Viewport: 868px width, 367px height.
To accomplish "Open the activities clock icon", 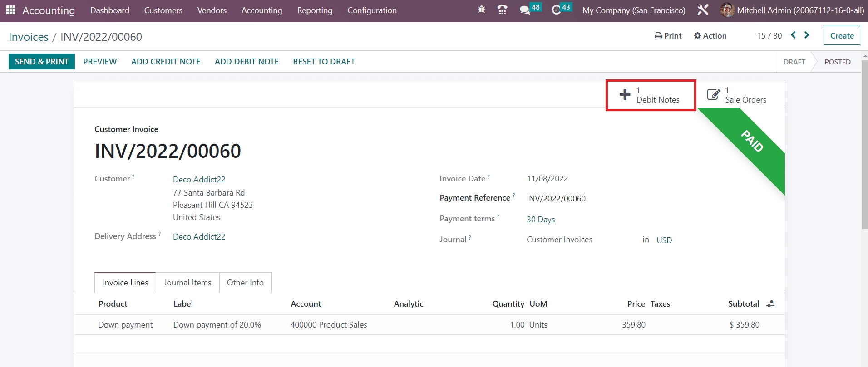I will (556, 10).
